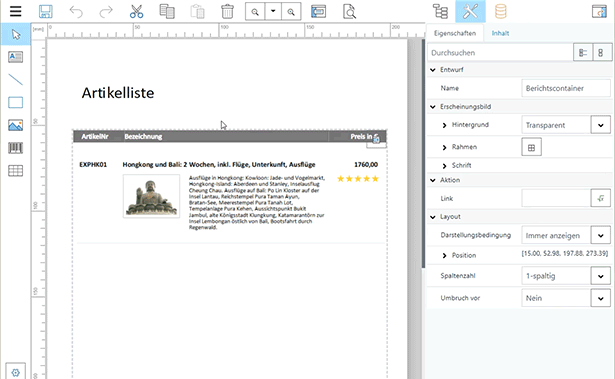Copy the selected object
The width and height of the screenshot is (615, 379).
167,11
